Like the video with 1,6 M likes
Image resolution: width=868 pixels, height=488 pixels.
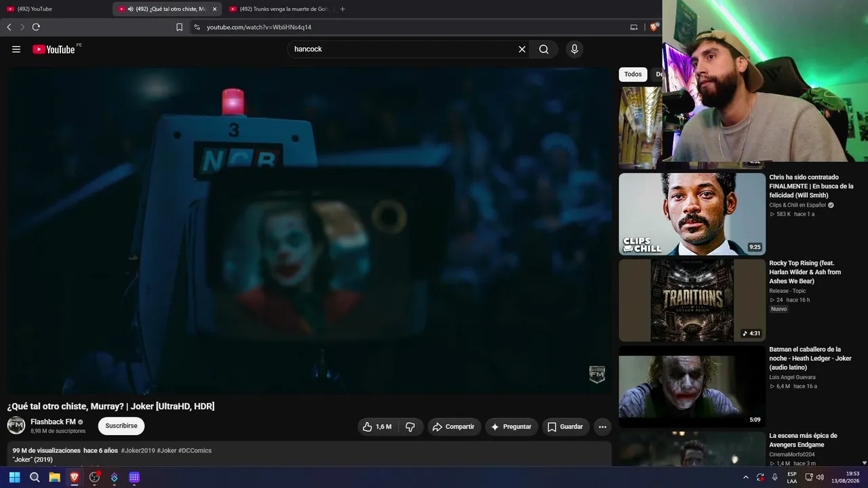point(377,427)
